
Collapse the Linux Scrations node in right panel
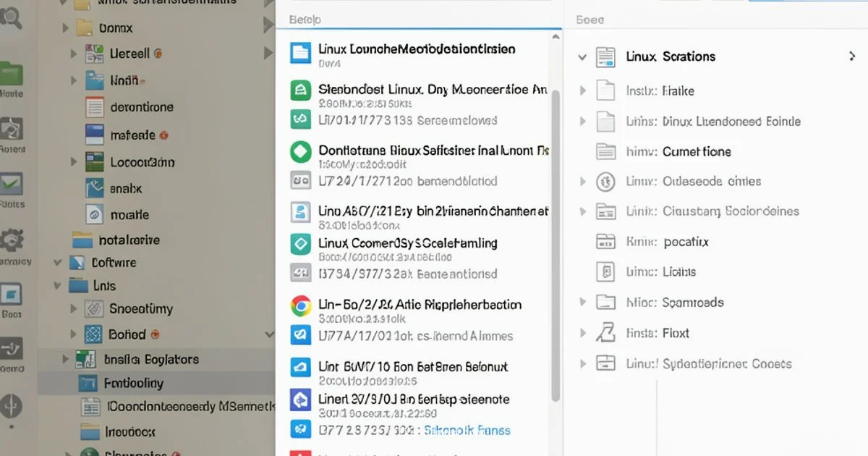[582, 56]
